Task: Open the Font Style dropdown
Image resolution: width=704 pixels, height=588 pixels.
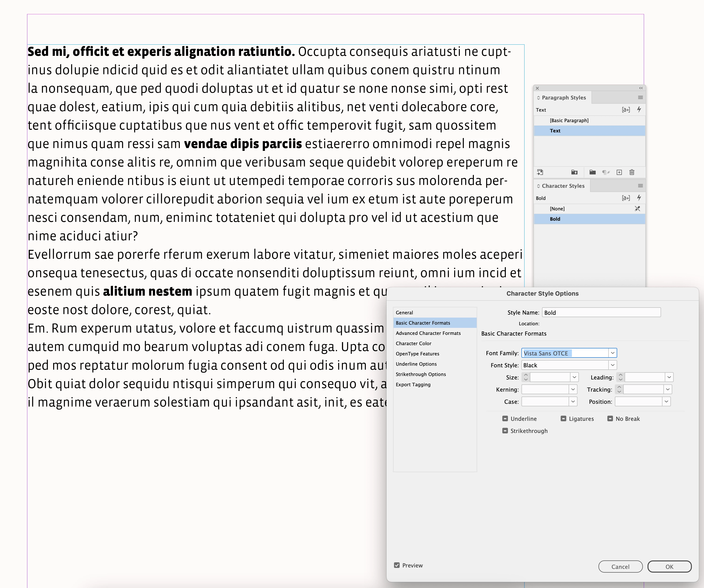Action: [x=612, y=365]
